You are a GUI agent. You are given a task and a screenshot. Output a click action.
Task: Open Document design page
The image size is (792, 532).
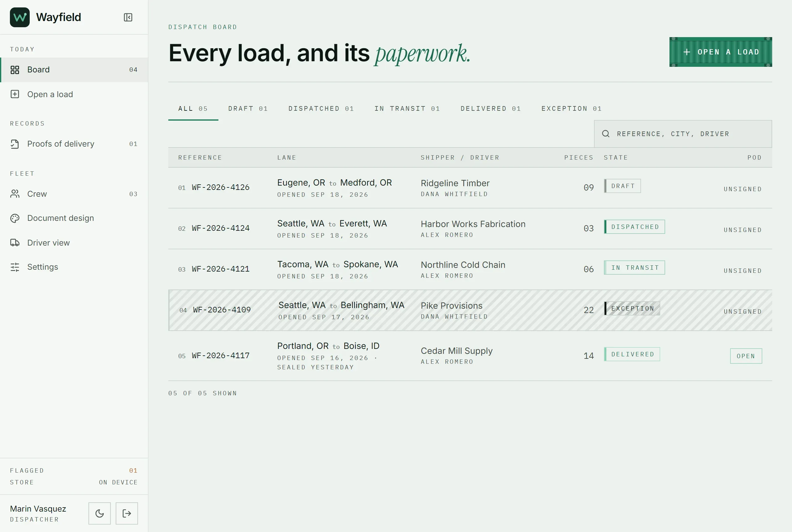coord(74,218)
